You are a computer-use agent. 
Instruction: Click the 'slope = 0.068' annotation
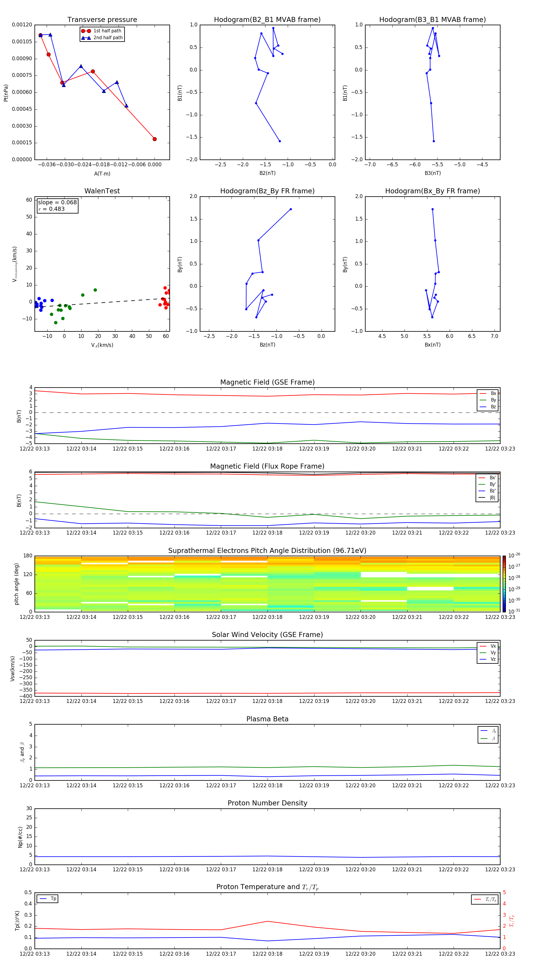pyautogui.click(x=57, y=203)
